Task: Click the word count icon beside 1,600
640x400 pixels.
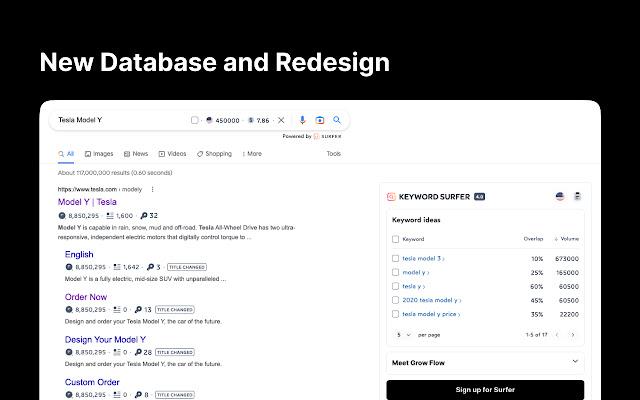Action: point(110,216)
